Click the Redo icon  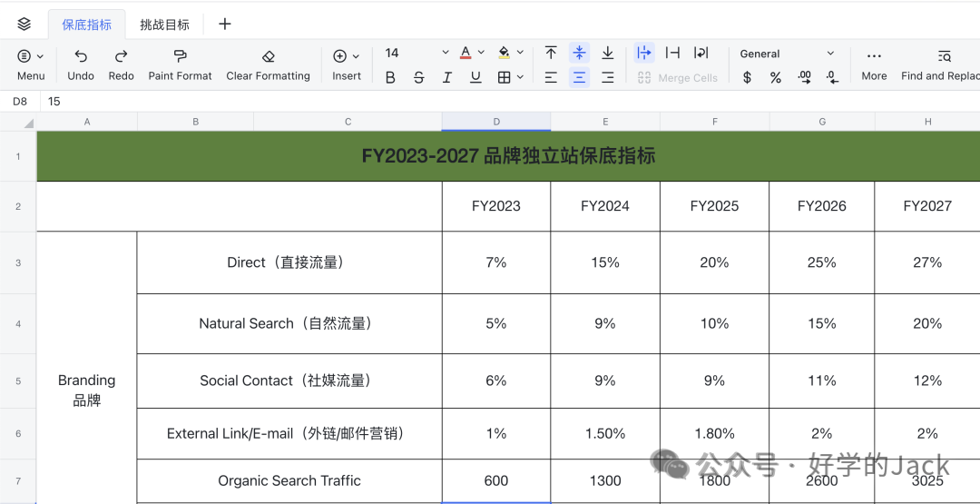pos(122,56)
